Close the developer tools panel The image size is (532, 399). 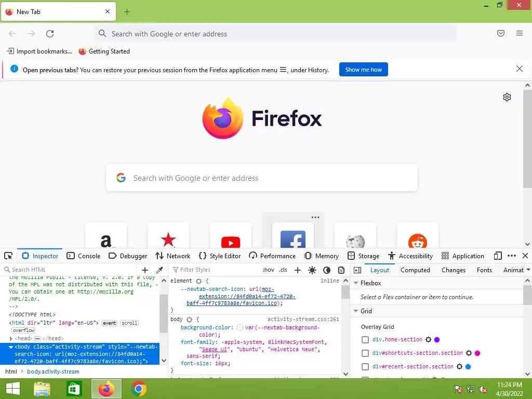pos(525,256)
